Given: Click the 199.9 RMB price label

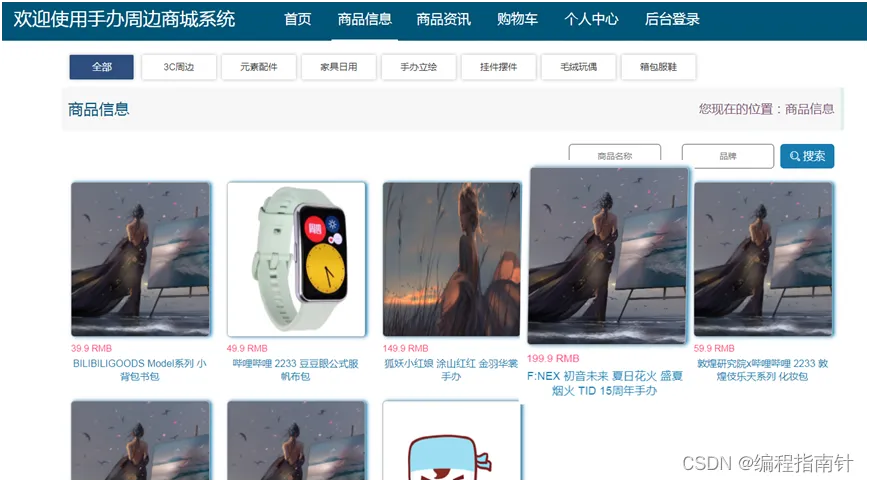Looking at the screenshot, I should (553, 358).
